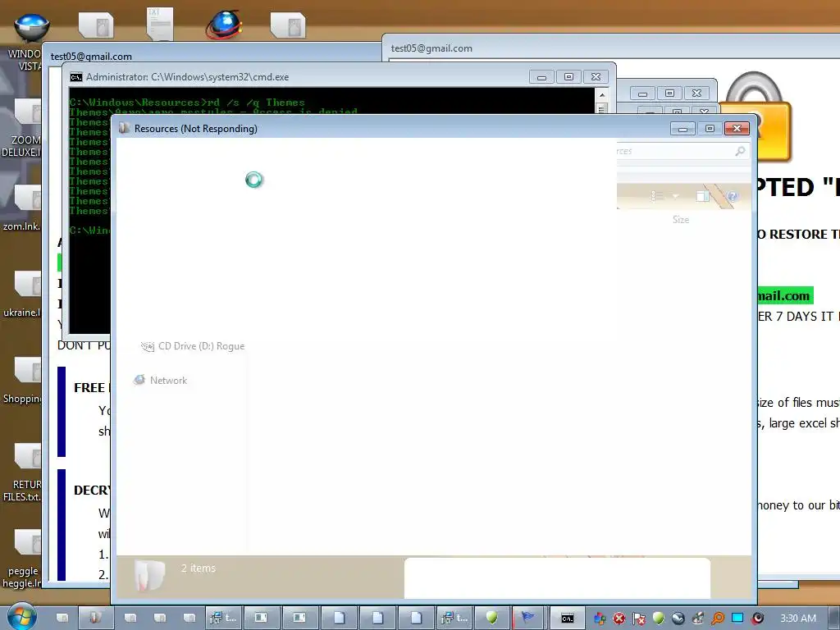Click the orange magnifier tray icon
Image resolution: width=840 pixels, height=630 pixels.
pyautogui.click(x=717, y=619)
